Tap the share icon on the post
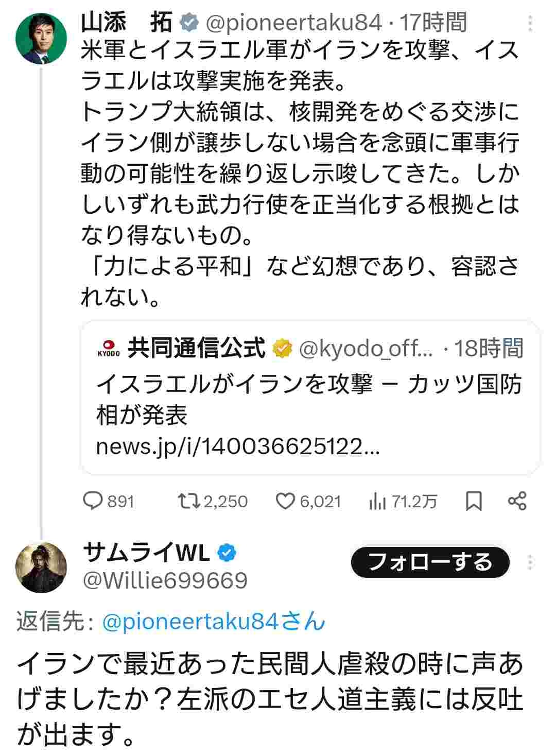The image size is (556, 756). [x=517, y=501]
